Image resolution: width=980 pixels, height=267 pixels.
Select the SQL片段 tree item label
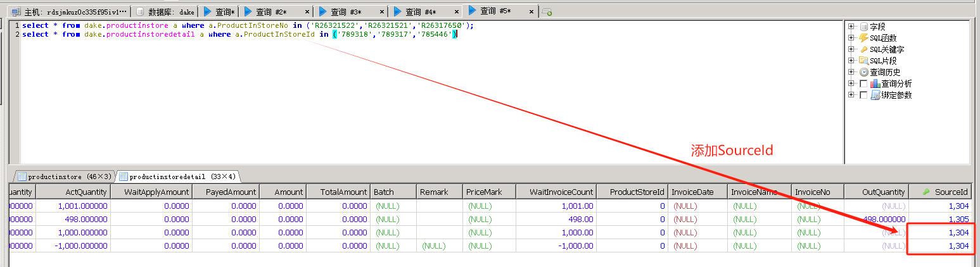[883, 61]
